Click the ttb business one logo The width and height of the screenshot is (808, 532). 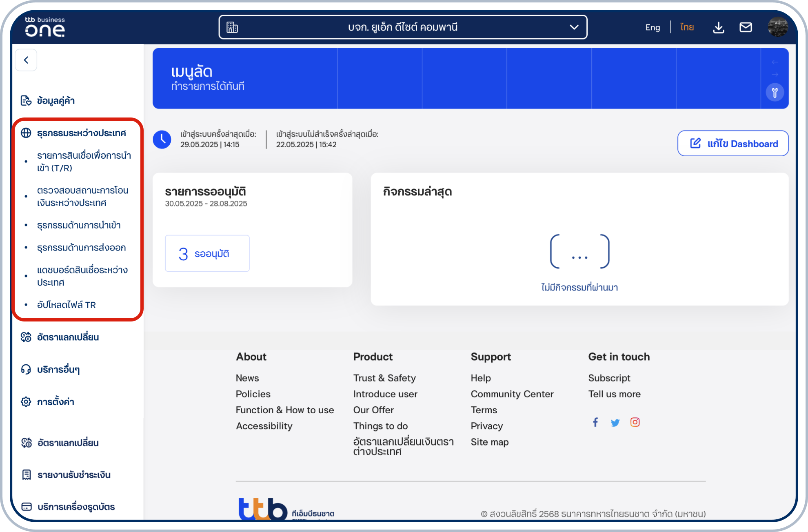point(45,27)
